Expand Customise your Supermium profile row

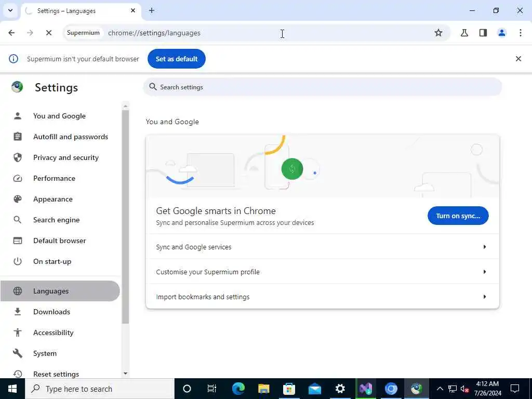322,272
